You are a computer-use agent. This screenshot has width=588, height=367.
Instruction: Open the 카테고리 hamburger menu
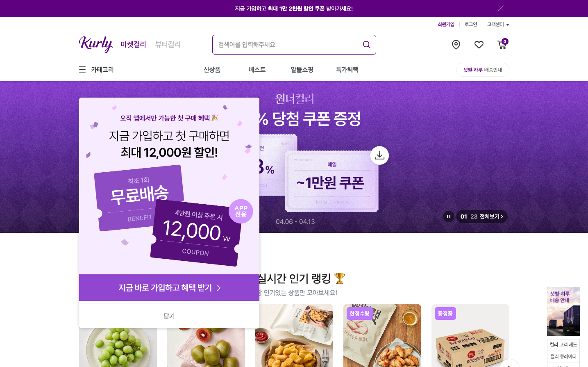pyautogui.click(x=96, y=70)
